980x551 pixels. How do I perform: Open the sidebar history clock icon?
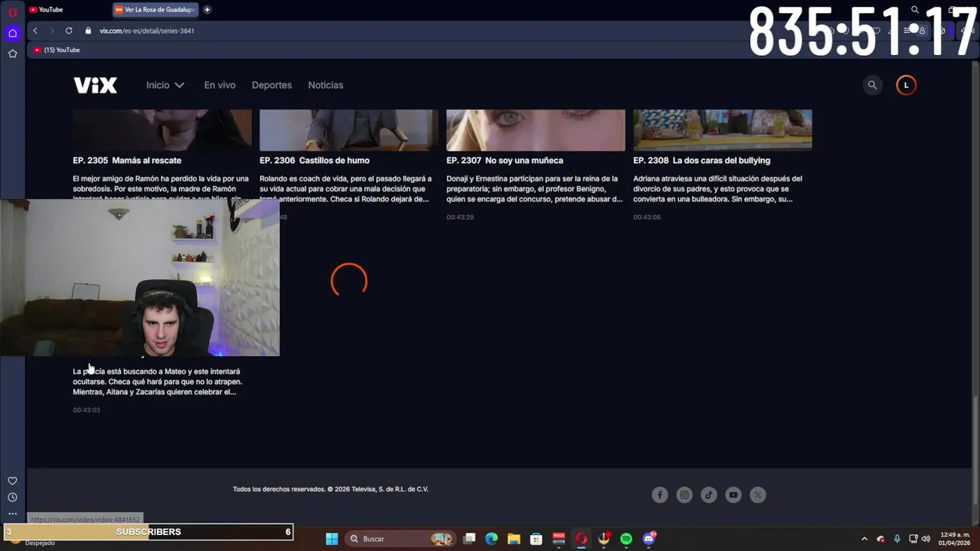click(12, 497)
